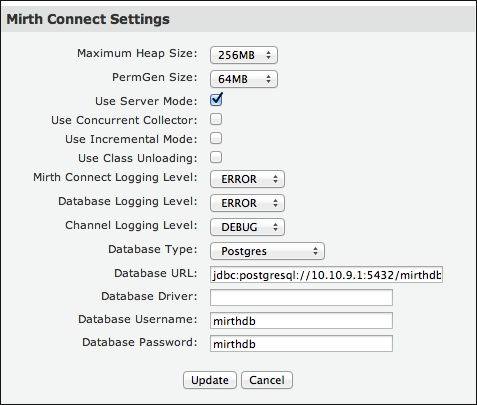Expand Channel Logging Level dropdown
The height and width of the screenshot is (405, 477).
[x=247, y=227]
